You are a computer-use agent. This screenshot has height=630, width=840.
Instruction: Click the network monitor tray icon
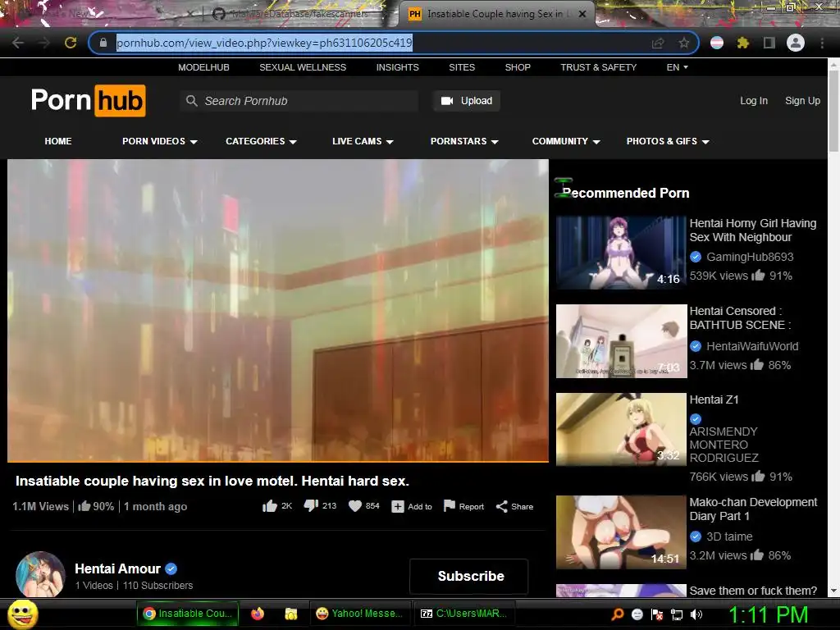point(677,614)
